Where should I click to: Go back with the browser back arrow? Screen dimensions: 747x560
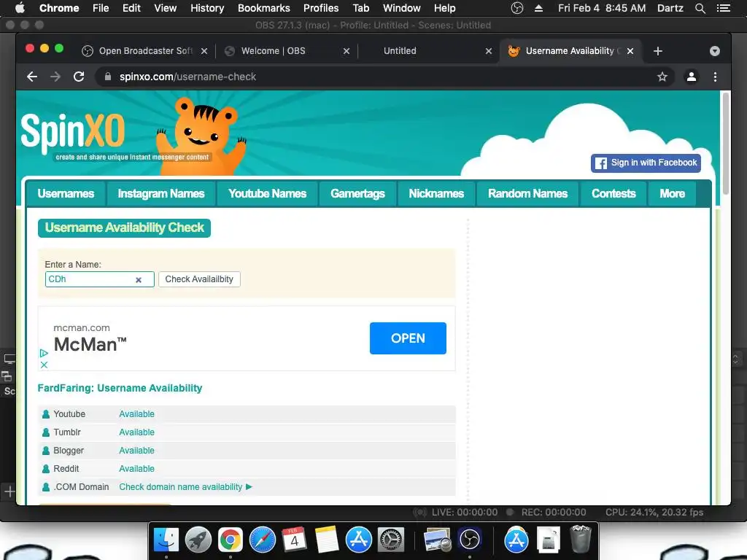tap(32, 77)
